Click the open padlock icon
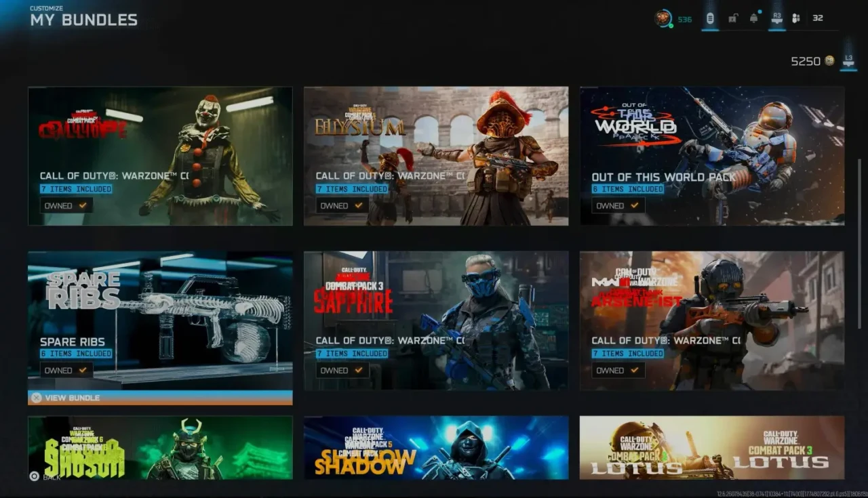The image size is (868, 498). (732, 18)
